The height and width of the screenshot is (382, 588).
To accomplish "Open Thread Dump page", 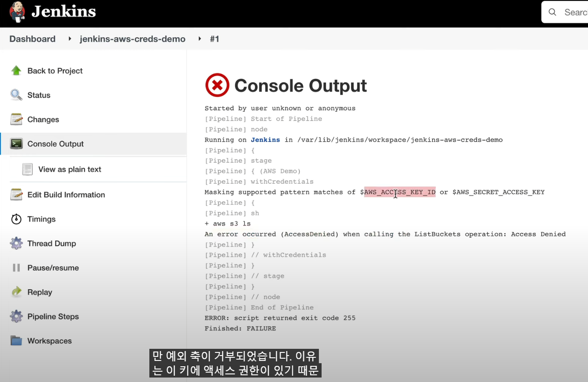I will [52, 243].
